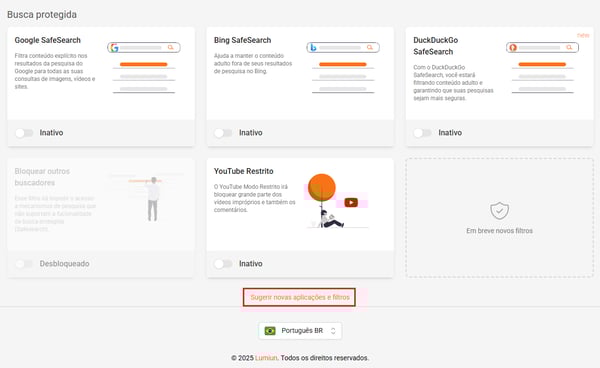Click the Google logo icon in search illustration
This screenshot has width=600, height=368.
click(114, 48)
